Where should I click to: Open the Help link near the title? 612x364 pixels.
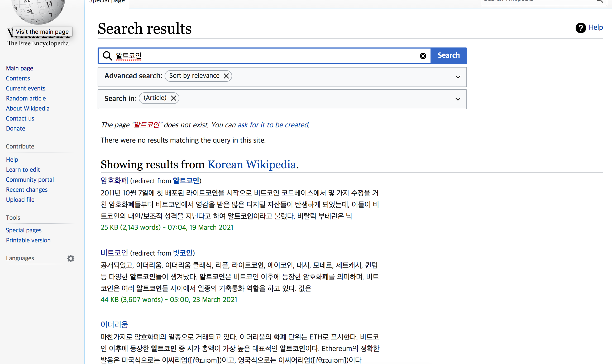coord(596,27)
